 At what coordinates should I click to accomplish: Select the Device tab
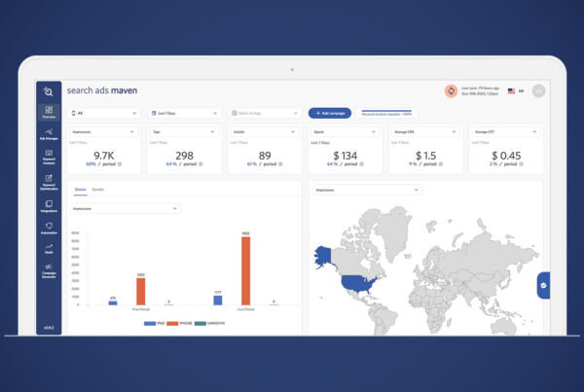coord(80,190)
